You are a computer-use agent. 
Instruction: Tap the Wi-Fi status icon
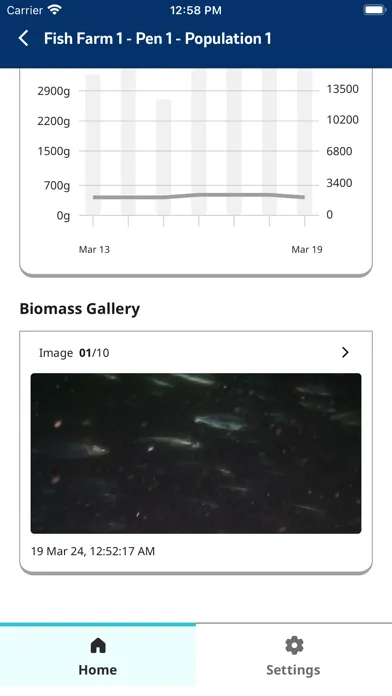tap(55, 10)
